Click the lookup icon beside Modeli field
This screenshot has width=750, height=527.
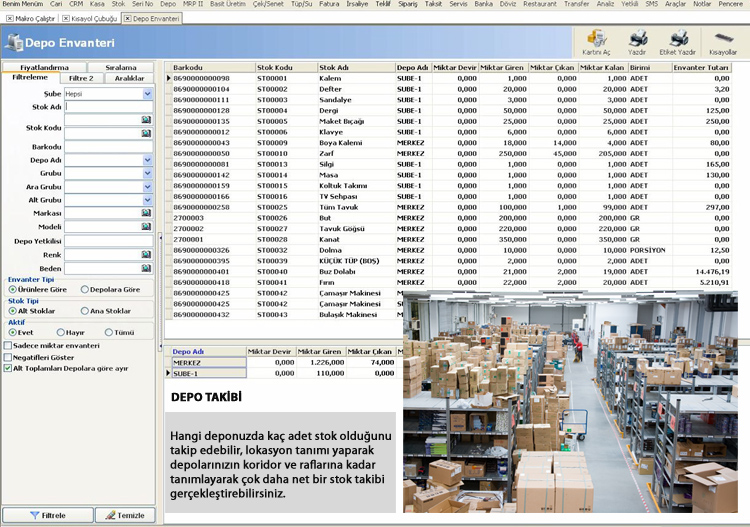pos(147,227)
